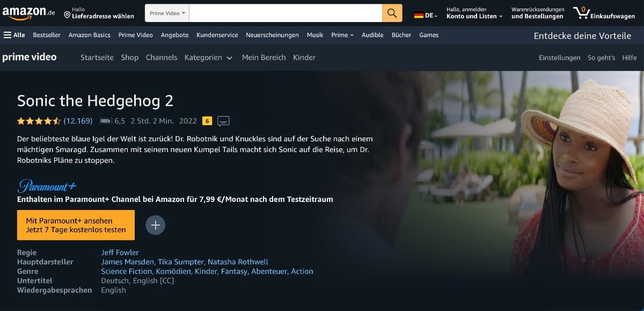Click the (12.169) reviews count
Screen dimensions: 644x311
[78, 121]
